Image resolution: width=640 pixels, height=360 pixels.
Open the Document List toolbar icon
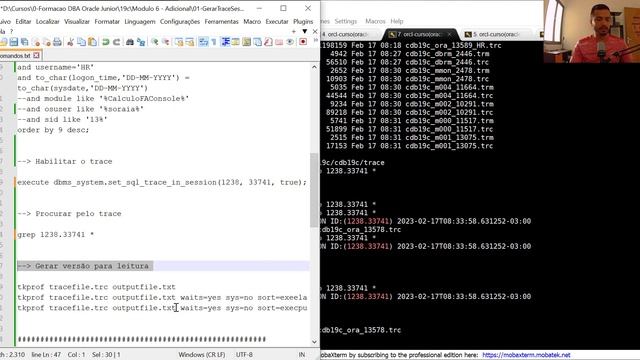point(258,42)
